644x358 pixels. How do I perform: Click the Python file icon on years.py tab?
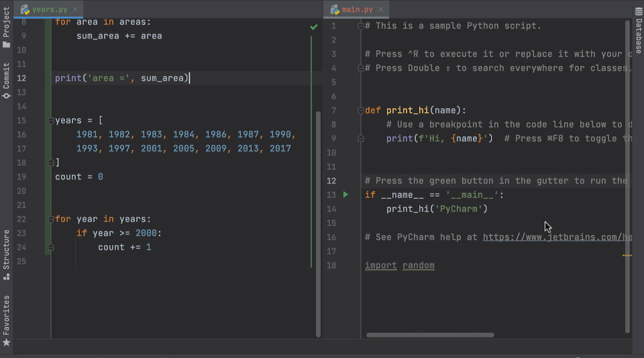(x=25, y=9)
